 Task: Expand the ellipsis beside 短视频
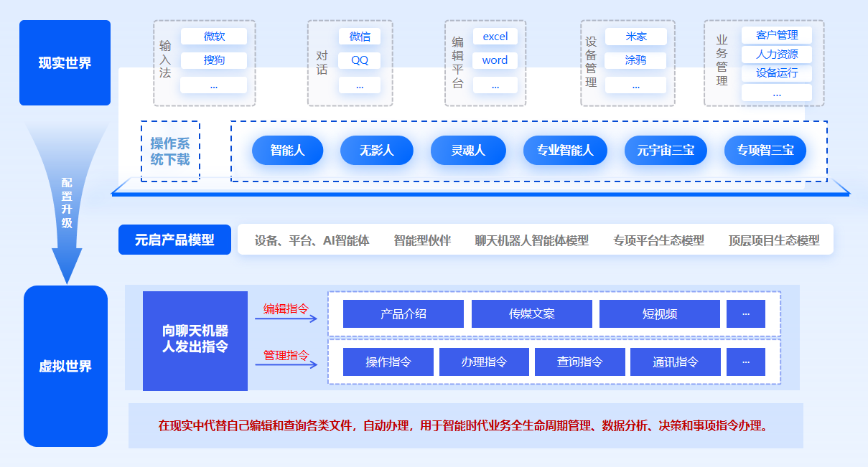[x=745, y=313]
